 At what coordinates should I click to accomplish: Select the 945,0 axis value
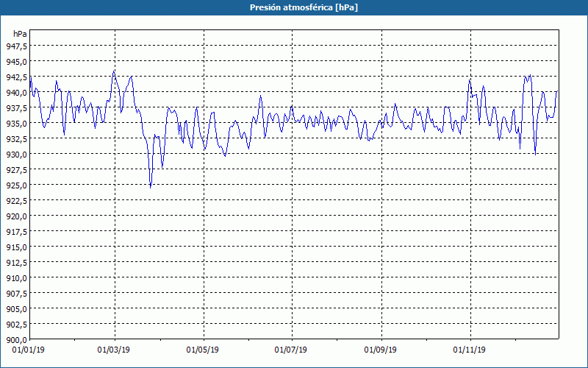[16, 61]
